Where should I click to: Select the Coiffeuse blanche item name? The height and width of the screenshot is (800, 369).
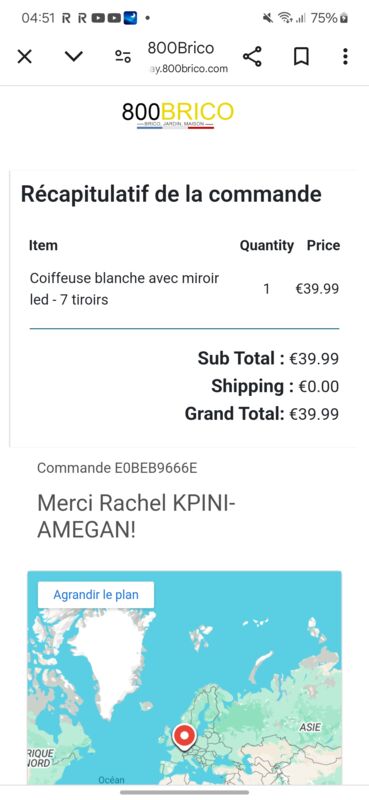(124, 289)
